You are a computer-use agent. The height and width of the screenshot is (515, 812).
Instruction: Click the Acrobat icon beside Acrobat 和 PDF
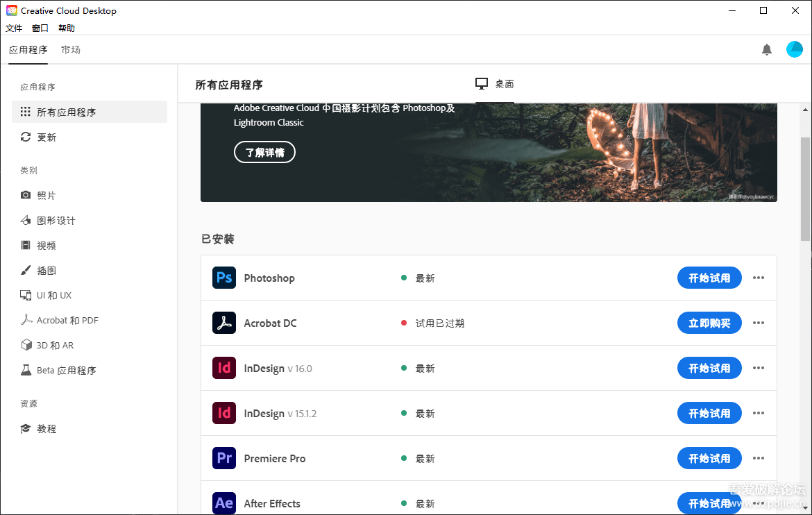(26, 320)
